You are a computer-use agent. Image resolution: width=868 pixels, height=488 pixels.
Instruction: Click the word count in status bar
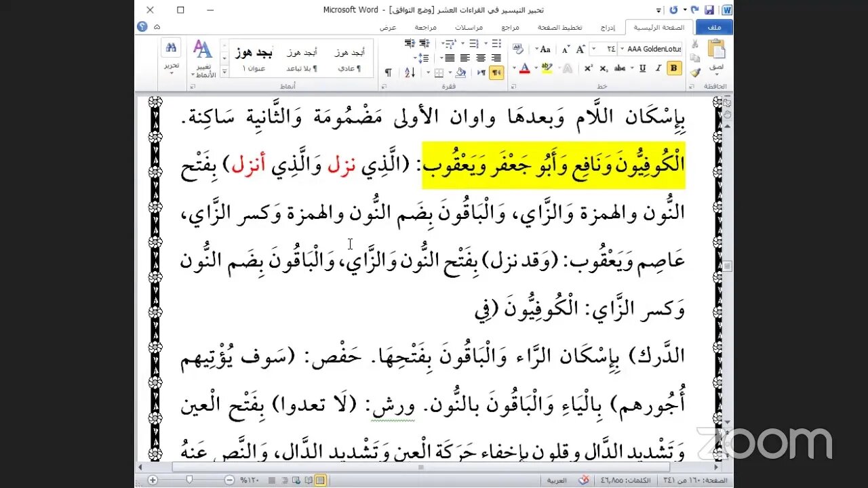(625, 480)
